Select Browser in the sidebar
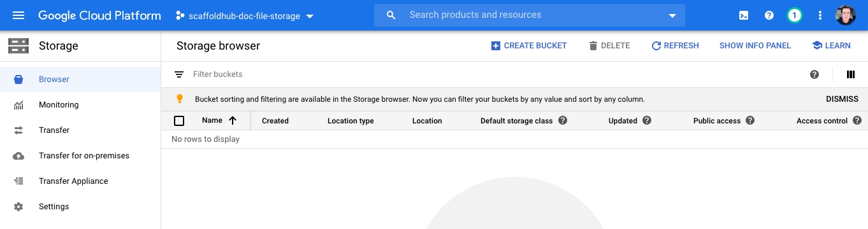The width and height of the screenshot is (868, 229). 80,80
